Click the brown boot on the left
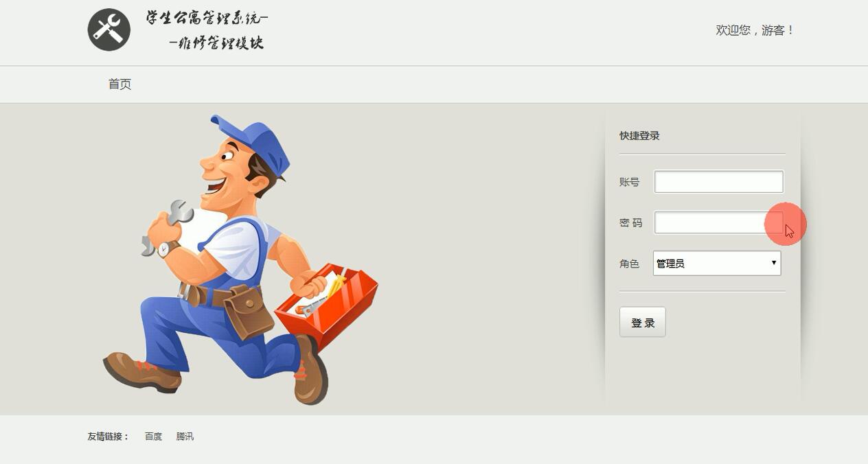Screen dimensions: 868x464 (142, 371)
